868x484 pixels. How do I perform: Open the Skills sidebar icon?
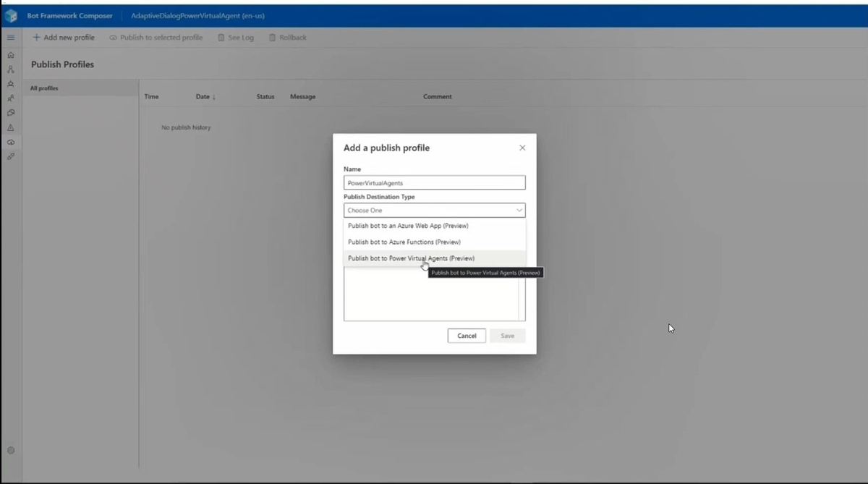(x=11, y=156)
